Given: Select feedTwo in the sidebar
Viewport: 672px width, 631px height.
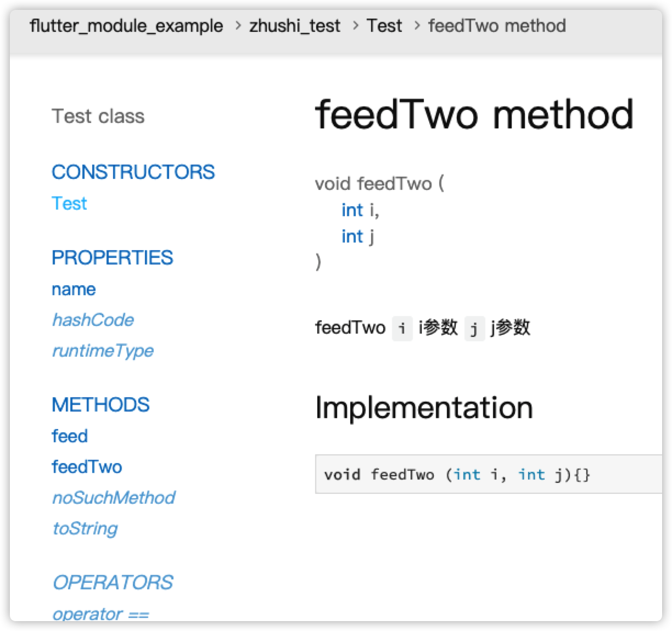Looking at the screenshot, I should [87, 466].
